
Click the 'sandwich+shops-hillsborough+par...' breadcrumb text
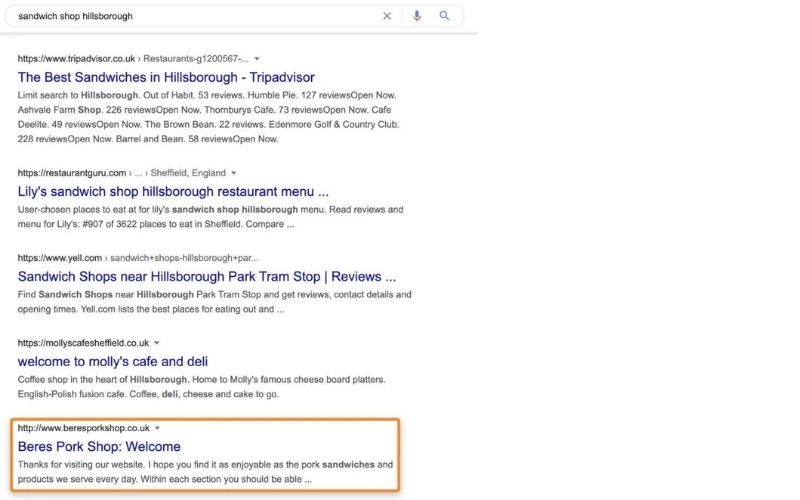pos(184,258)
